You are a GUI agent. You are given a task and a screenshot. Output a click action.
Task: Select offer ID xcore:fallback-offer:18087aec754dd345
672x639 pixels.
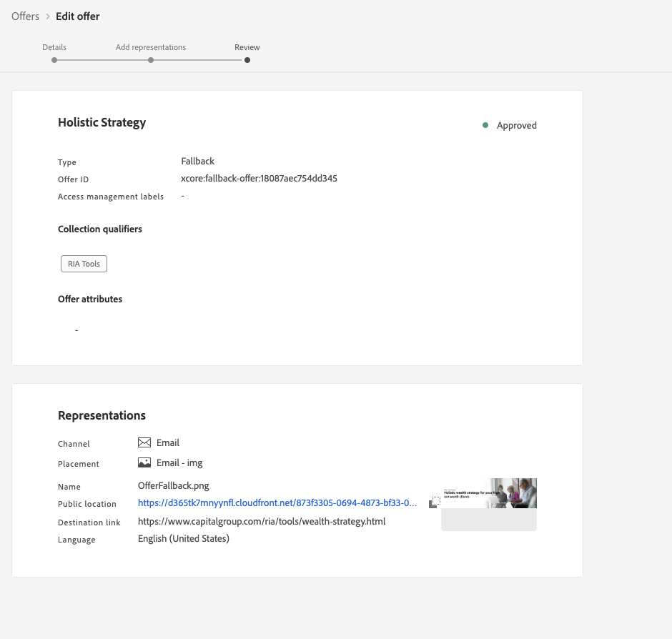(x=259, y=178)
